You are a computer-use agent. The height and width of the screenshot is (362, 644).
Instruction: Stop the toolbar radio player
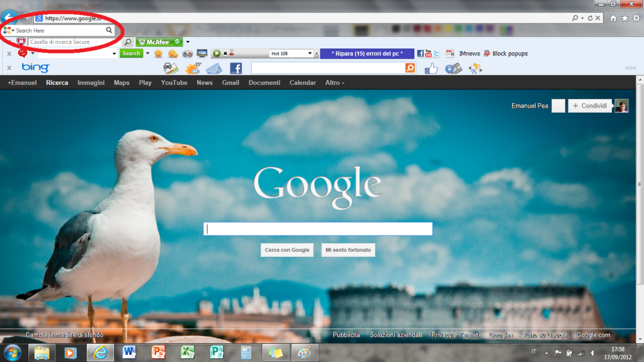tap(225, 54)
